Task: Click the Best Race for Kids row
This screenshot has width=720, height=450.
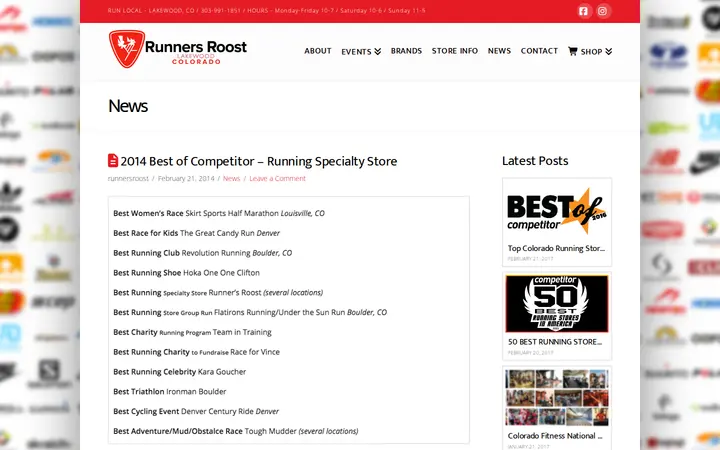Action: coord(197,233)
